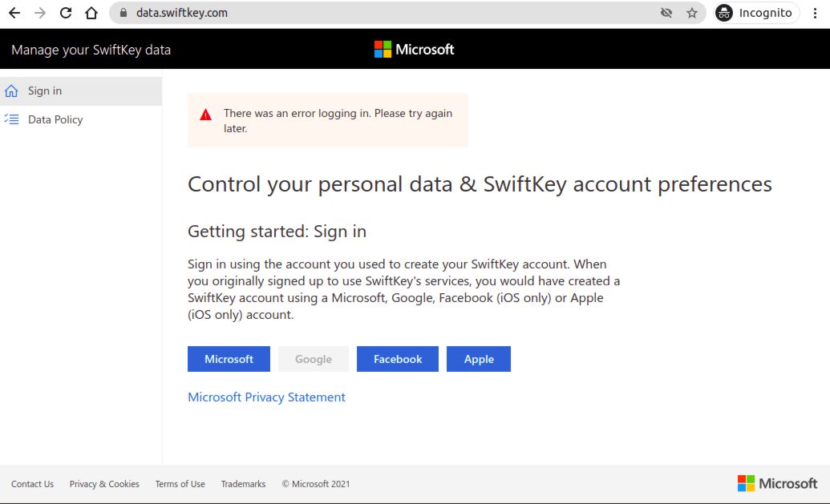Go back using the browser back arrow
The width and height of the screenshot is (830, 504).
click(x=14, y=13)
